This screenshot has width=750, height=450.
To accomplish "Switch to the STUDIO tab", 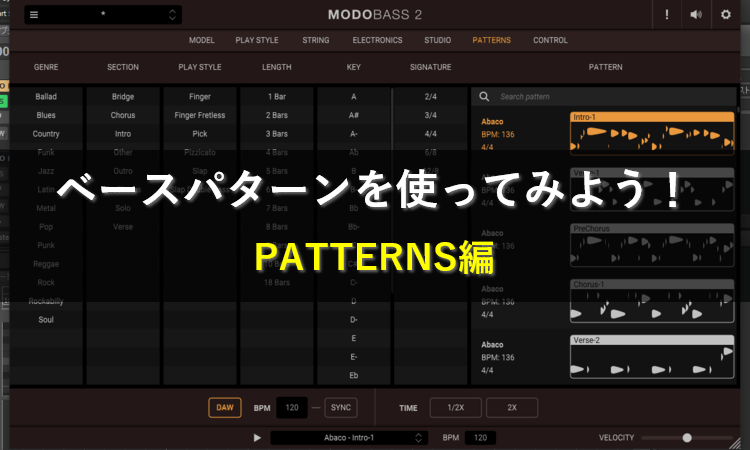I will pos(438,40).
